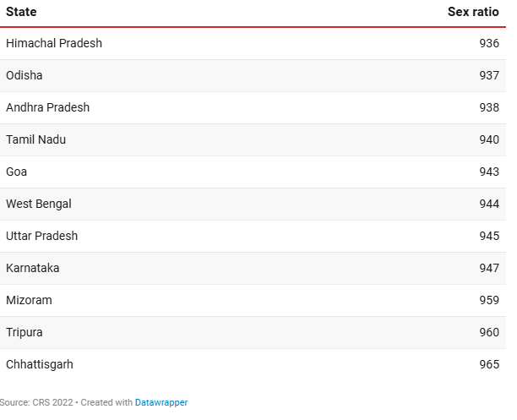Click the Mizoram state name
Viewport: 517px width, 420px height.
tap(29, 300)
